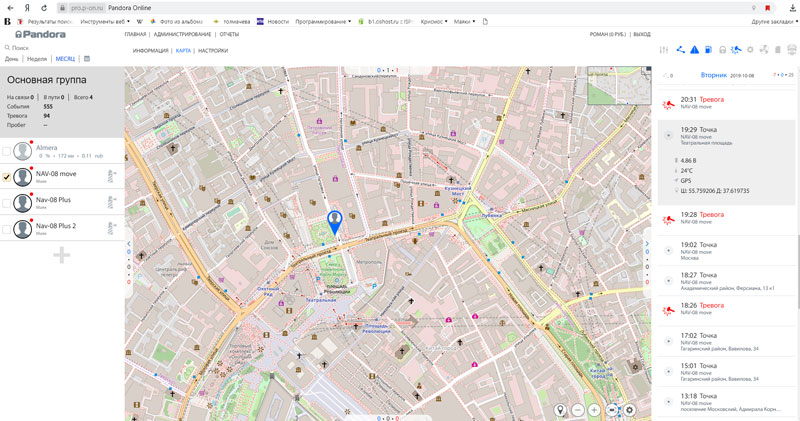Add a new device with plus icon
Image resolution: width=800 pixels, height=421 pixels.
[61, 255]
